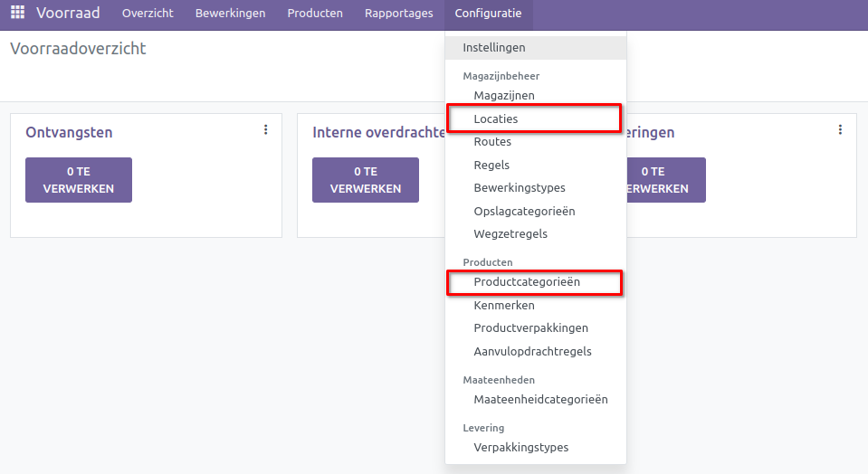Go to Overzicht in the navbar
This screenshot has width=868, height=474.
tap(148, 14)
